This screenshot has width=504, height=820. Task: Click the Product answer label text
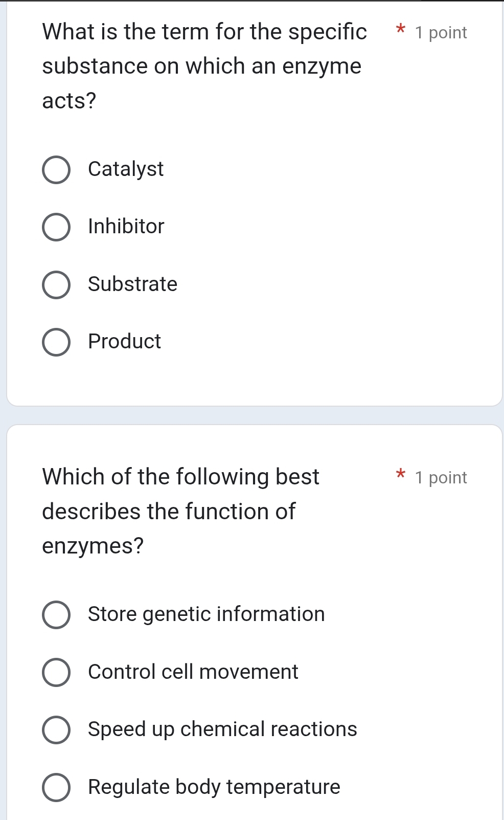[x=124, y=342]
